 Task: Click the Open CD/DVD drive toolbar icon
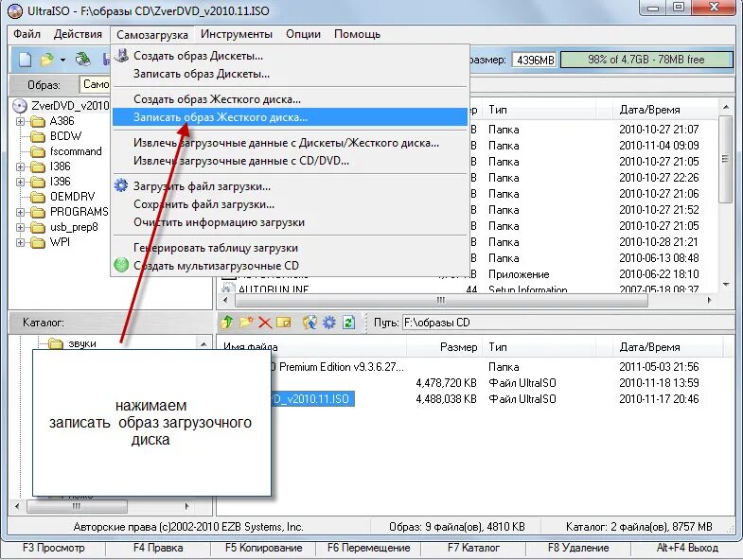pyautogui.click(x=83, y=60)
